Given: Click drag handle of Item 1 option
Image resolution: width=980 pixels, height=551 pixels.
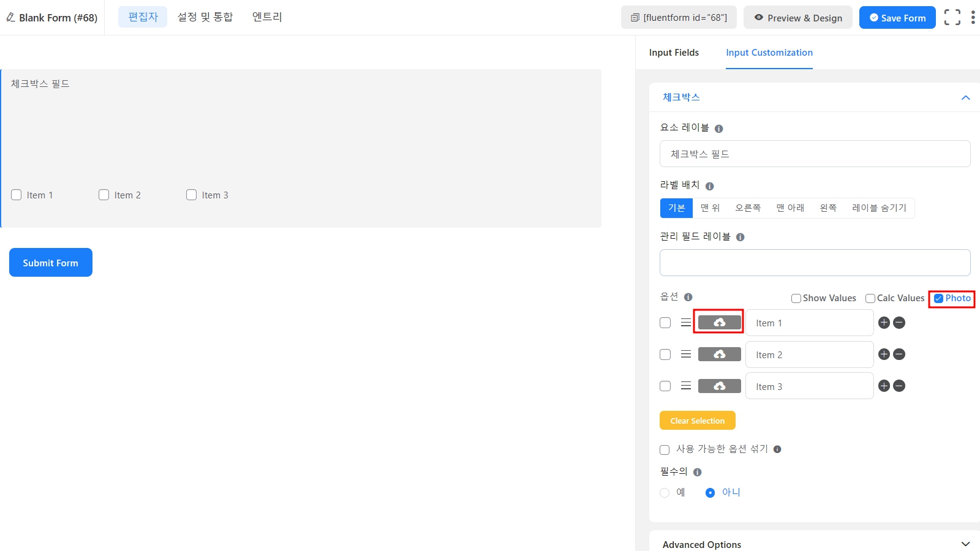Looking at the screenshot, I should coord(686,323).
